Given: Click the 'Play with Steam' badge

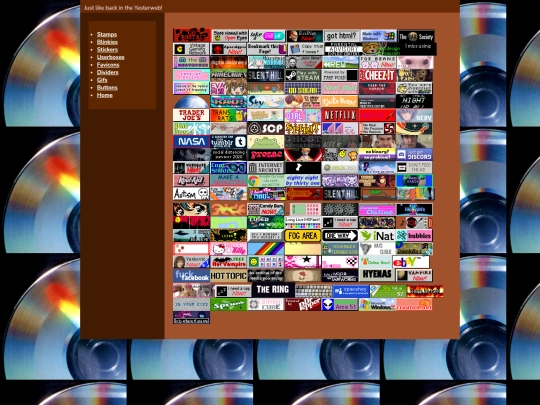Looking at the screenshot, I should [303, 75].
